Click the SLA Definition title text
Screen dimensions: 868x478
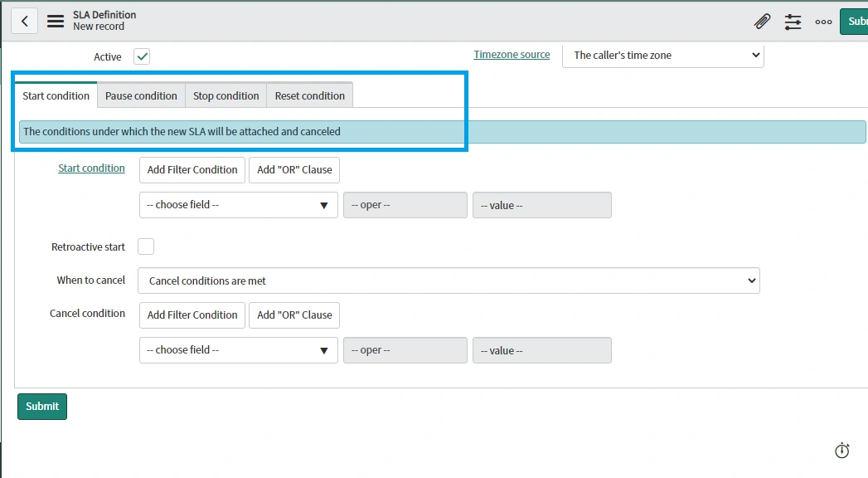coord(104,15)
